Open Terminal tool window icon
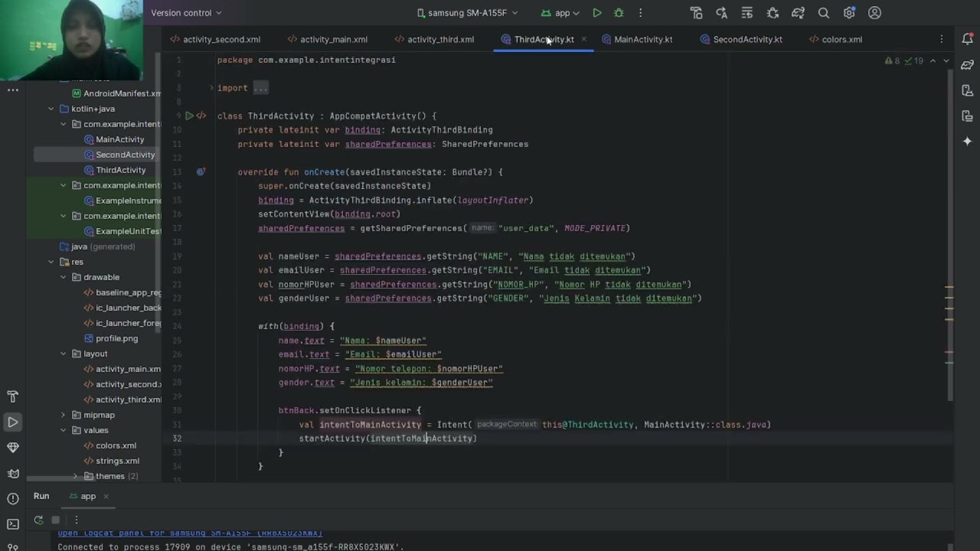 point(12,524)
